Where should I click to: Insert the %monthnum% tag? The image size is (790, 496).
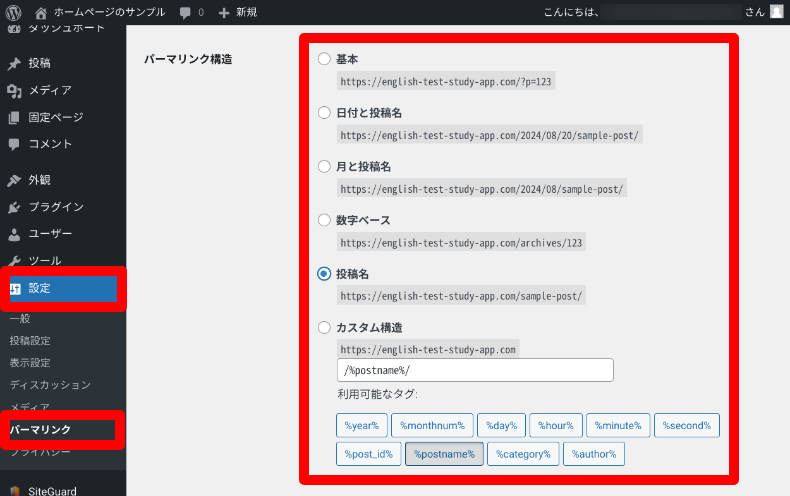tap(432, 425)
